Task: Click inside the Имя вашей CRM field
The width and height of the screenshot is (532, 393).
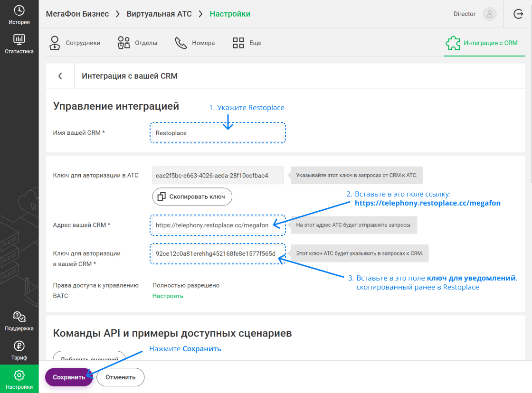Action: pyautogui.click(x=217, y=132)
